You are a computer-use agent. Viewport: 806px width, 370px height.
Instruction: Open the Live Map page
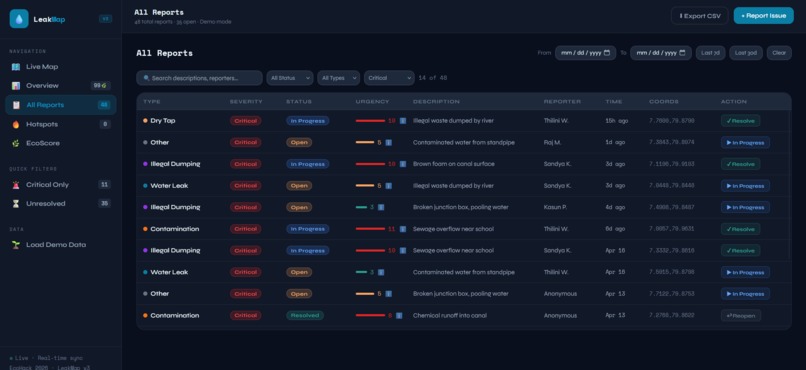(61, 67)
